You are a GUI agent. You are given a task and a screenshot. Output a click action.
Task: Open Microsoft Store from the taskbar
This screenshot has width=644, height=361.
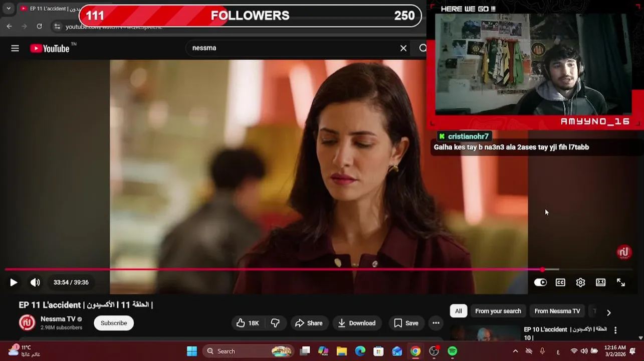coord(378,351)
